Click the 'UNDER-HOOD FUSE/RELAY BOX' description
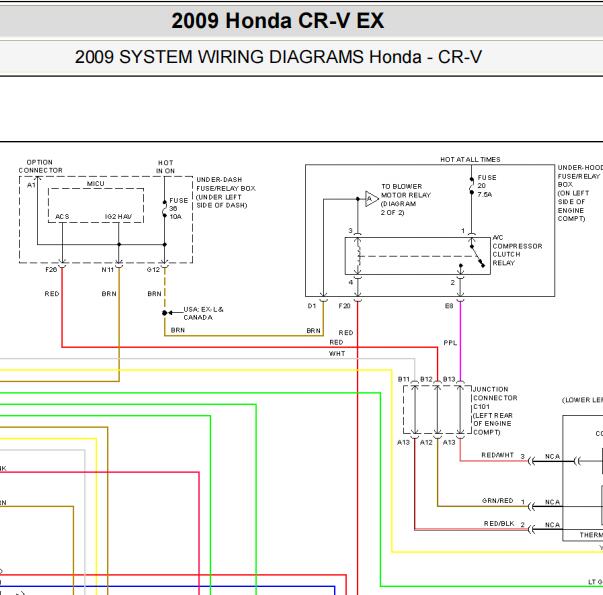 [x=580, y=193]
